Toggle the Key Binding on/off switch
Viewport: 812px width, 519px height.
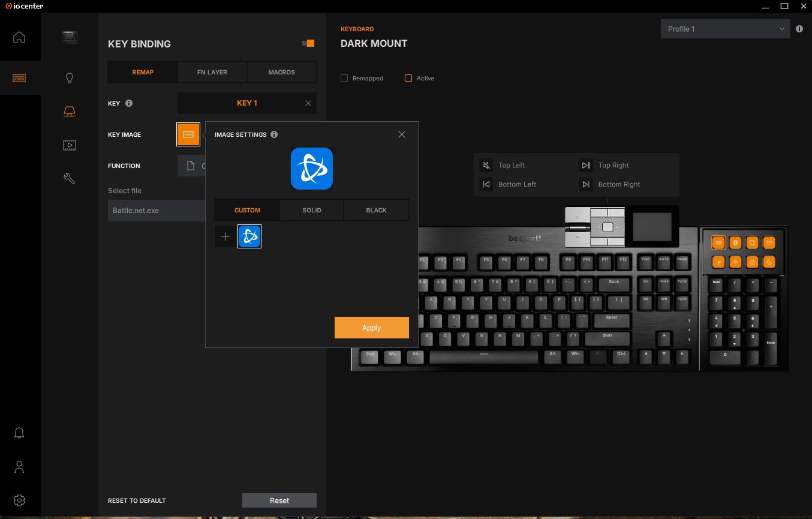point(308,43)
